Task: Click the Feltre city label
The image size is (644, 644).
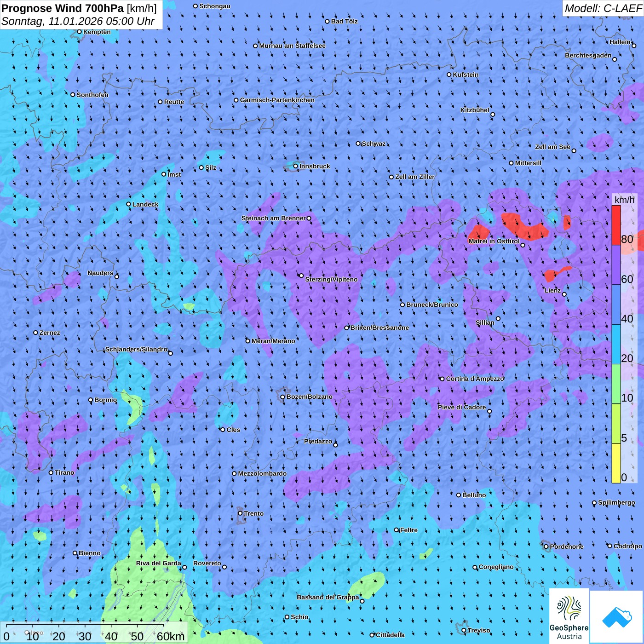Action: tap(409, 530)
